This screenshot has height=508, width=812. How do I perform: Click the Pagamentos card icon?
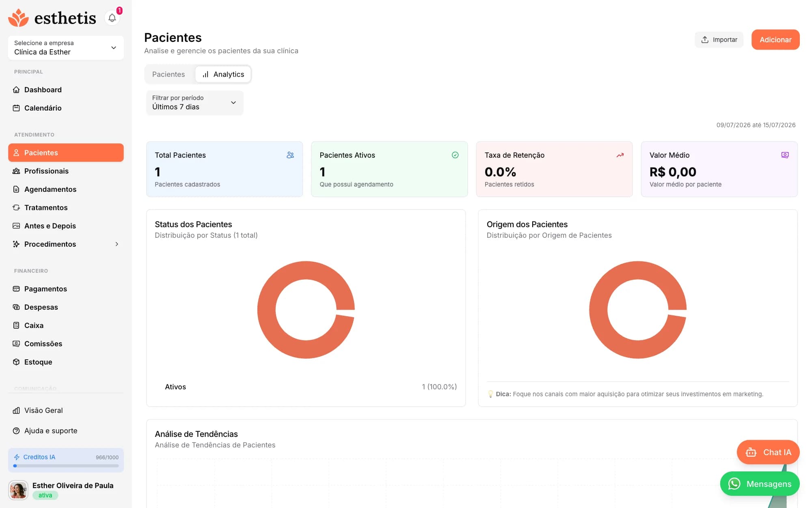(x=16, y=289)
